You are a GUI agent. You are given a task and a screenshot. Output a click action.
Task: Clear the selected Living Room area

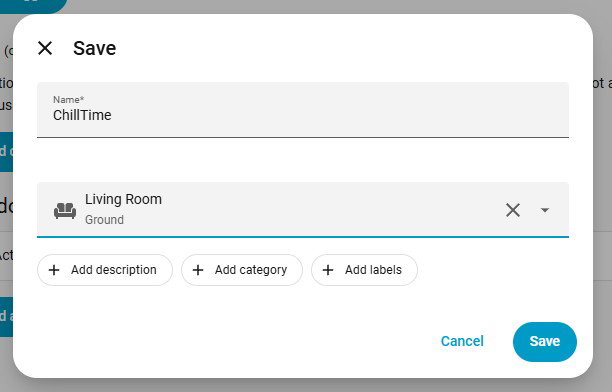(x=512, y=210)
